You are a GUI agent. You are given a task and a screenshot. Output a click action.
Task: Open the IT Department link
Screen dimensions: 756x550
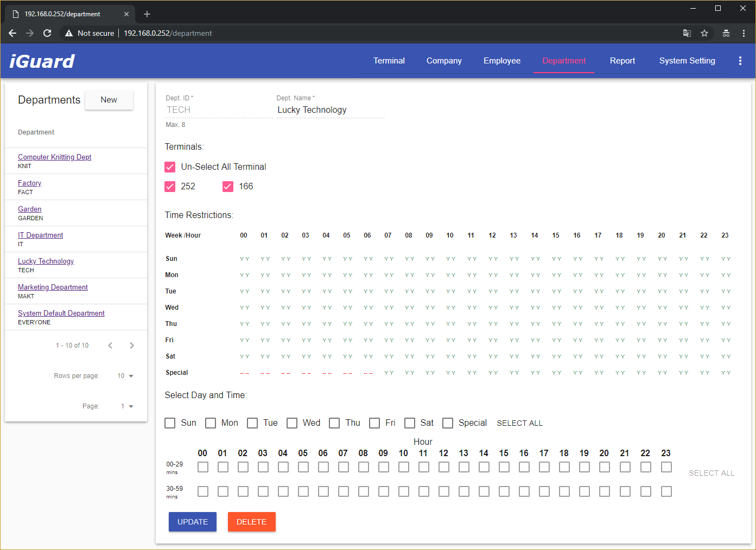[x=40, y=235]
